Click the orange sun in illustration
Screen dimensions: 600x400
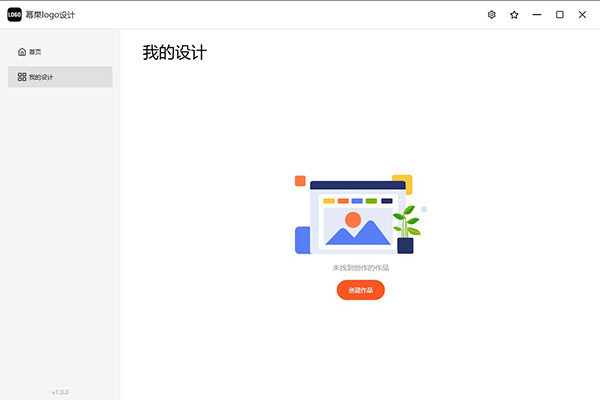353,220
